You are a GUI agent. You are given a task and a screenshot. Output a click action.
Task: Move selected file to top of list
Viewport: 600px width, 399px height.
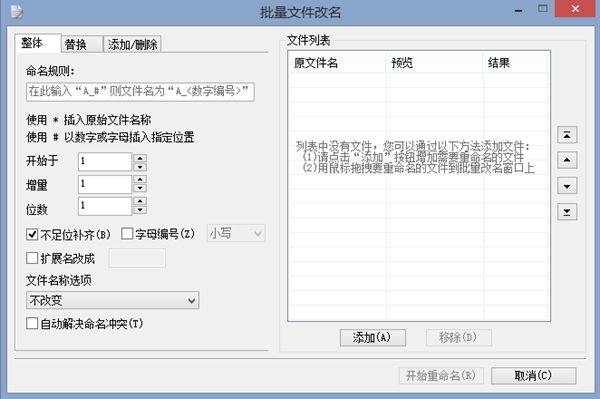pyautogui.click(x=567, y=135)
